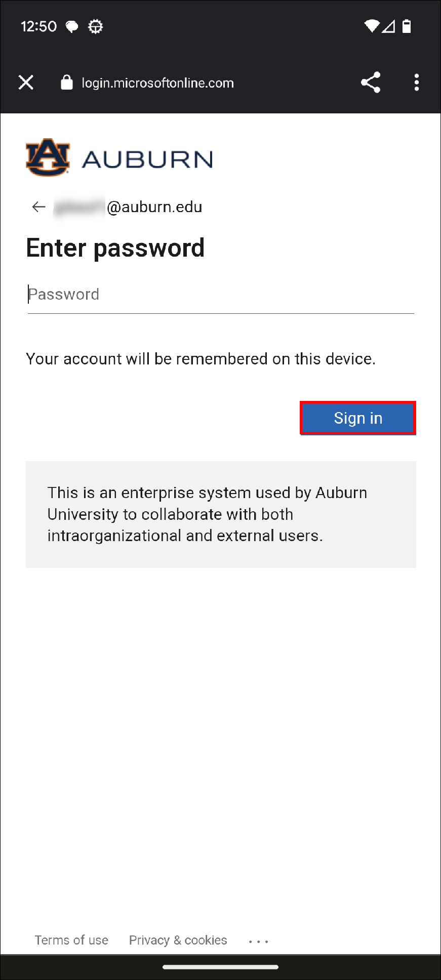Image resolution: width=441 pixels, height=980 pixels.
Task: Focus the Password input field
Action: click(221, 295)
